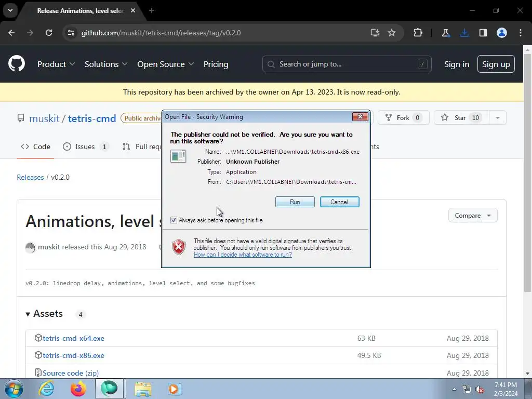Screen dimensions: 532x399
Task: Click the Chrome back arrow
Action: (x=11, y=33)
